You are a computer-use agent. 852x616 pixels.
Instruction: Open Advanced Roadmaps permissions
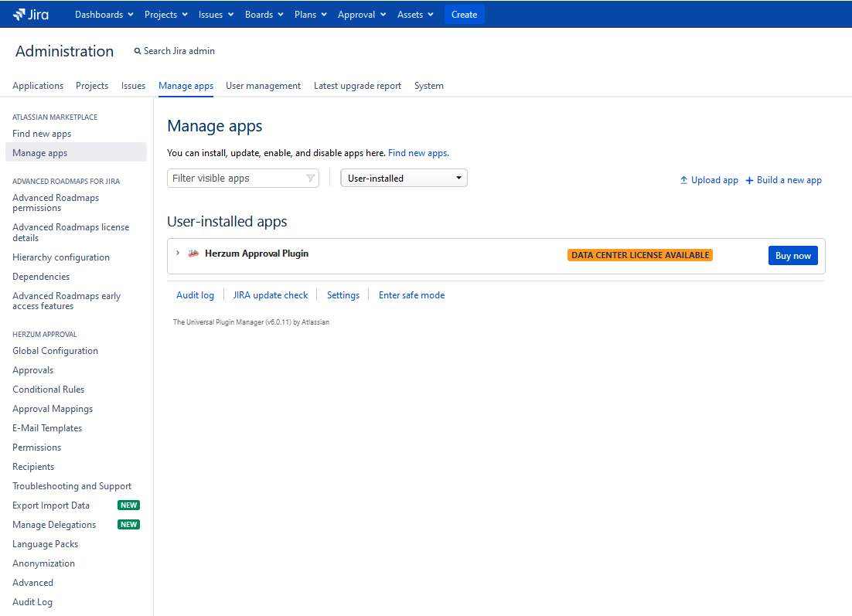[56, 202]
